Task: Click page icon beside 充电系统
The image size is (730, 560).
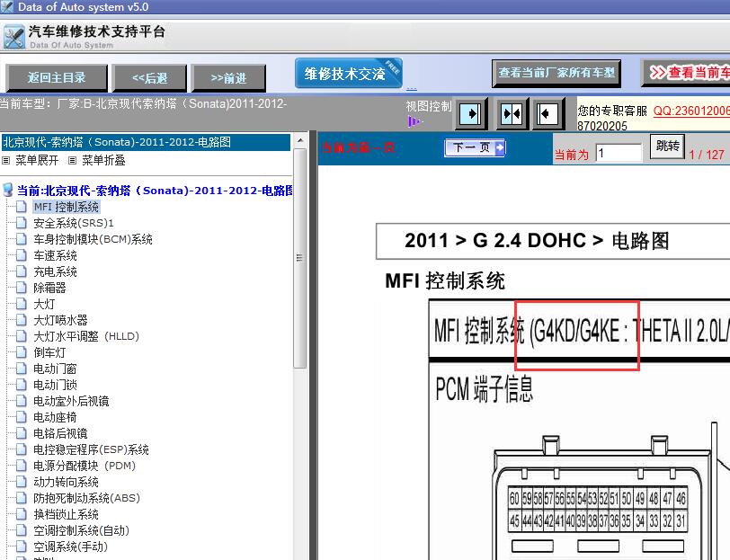Action: click(x=21, y=271)
